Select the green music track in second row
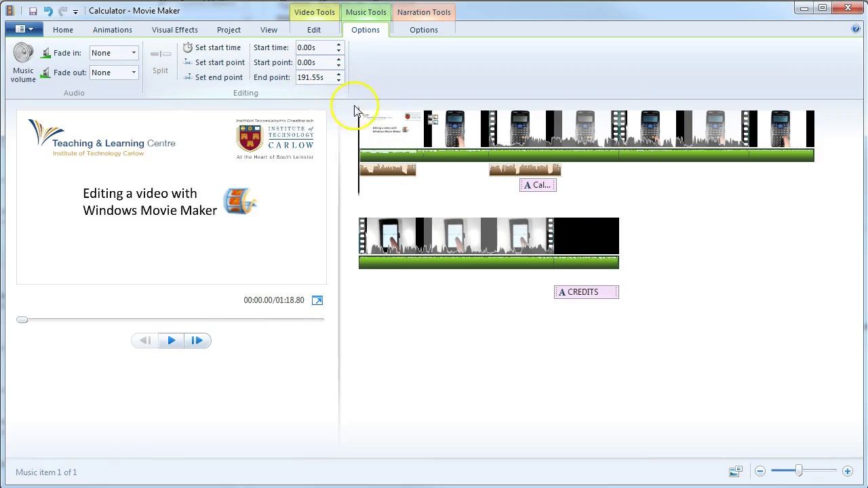The height and width of the screenshot is (488, 868). [489, 262]
